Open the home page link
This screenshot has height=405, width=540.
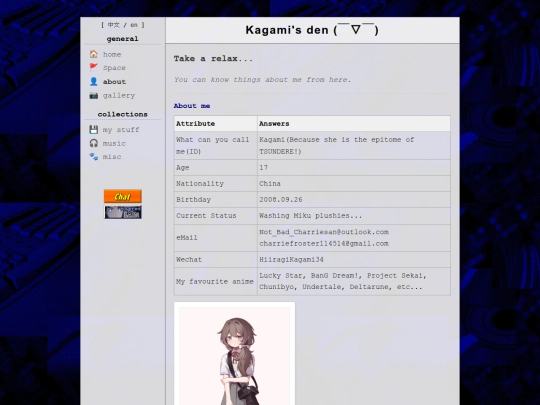click(x=112, y=54)
